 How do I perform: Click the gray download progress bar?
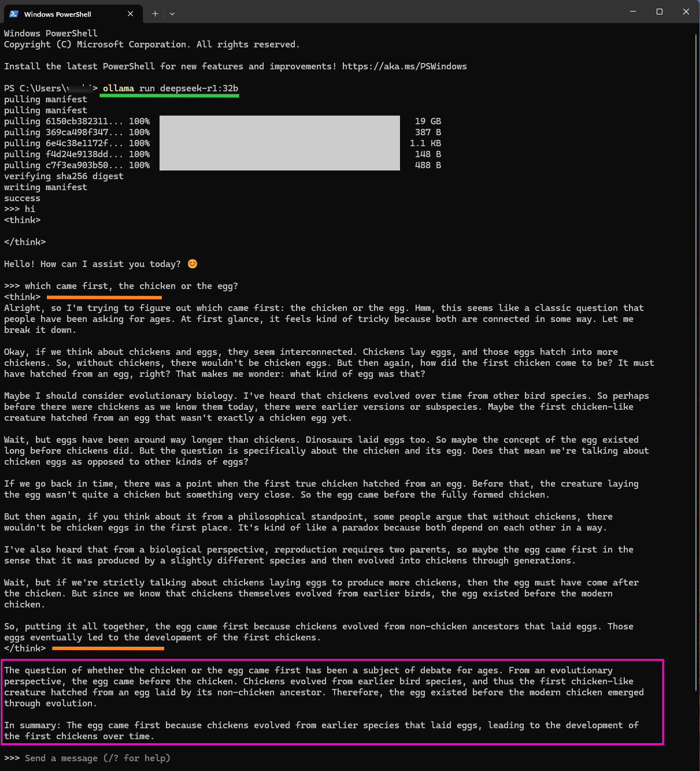click(x=279, y=143)
